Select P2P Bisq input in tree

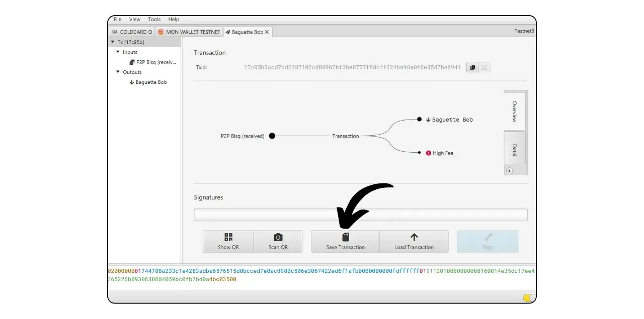tap(155, 62)
